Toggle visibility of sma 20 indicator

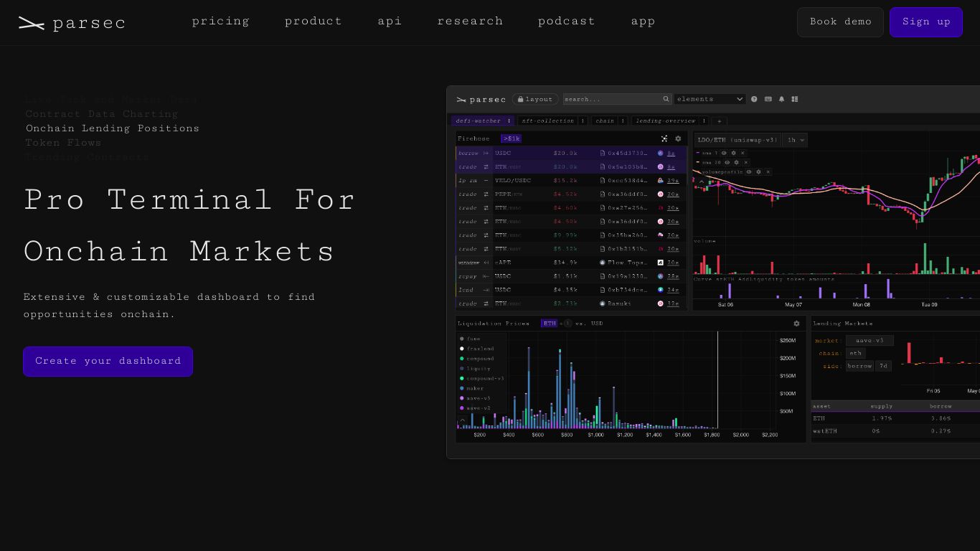[x=727, y=162]
